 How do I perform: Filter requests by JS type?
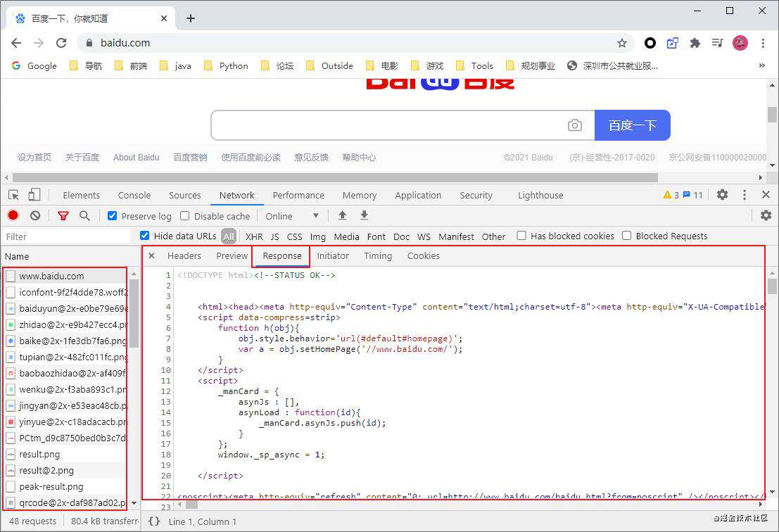point(274,237)
